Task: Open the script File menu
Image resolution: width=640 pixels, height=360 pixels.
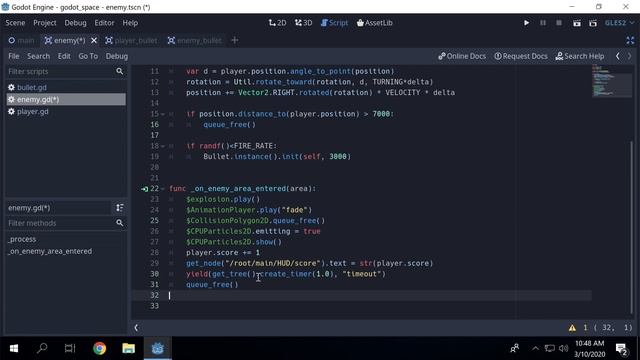Action: (13, 56)
